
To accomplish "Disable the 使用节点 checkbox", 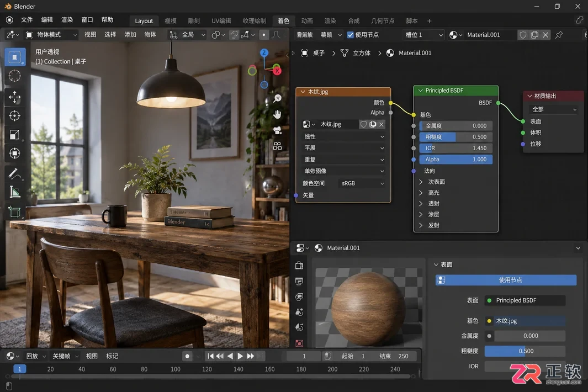I will (x=350, y=35).
